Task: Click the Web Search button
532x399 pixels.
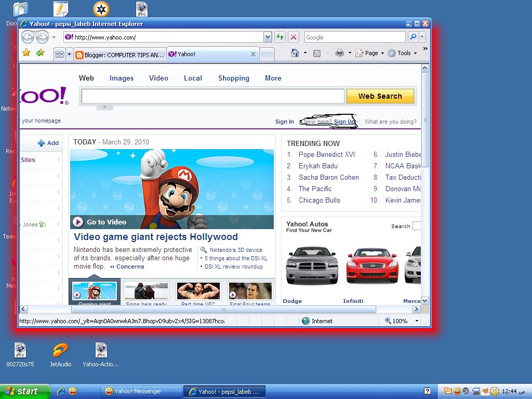Action: [380, 96]
